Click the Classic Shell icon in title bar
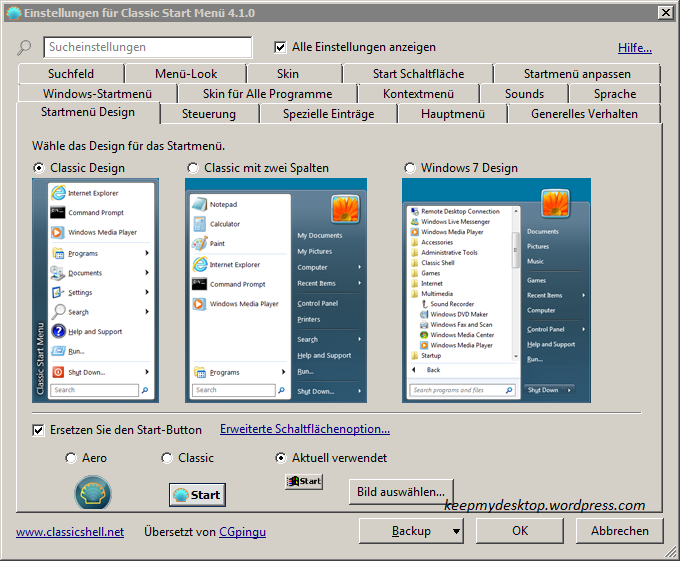Screen dimensions: 680x561 point(14,12)
